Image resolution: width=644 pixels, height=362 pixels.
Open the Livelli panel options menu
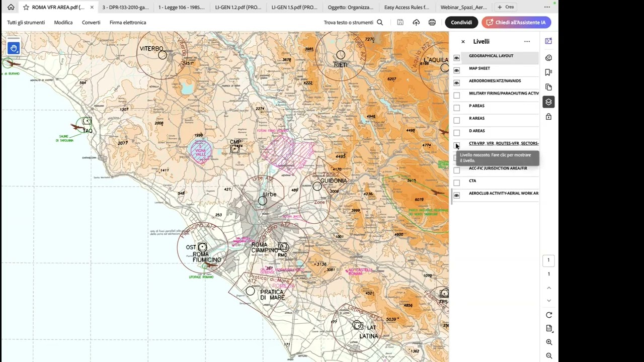(x=527, y=42)
